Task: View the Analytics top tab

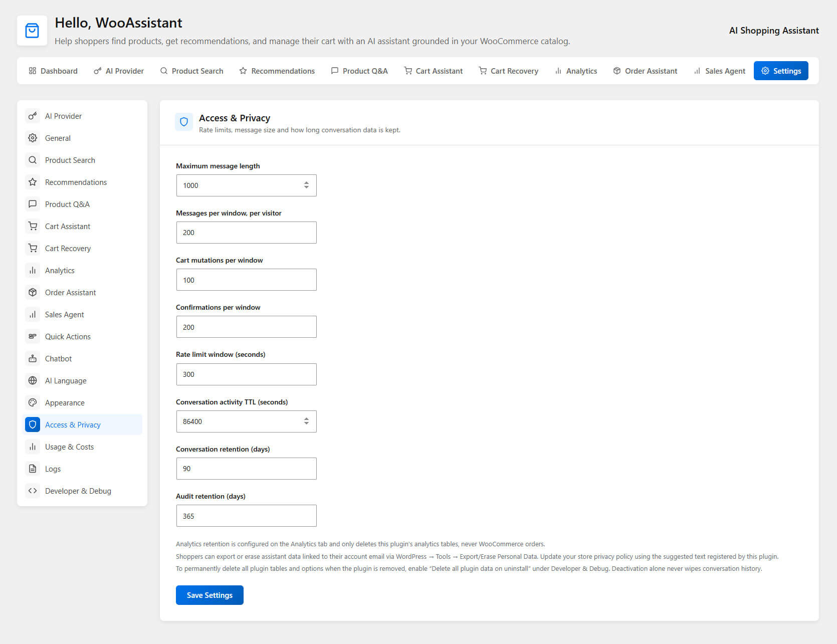Action: coord(576,71)
